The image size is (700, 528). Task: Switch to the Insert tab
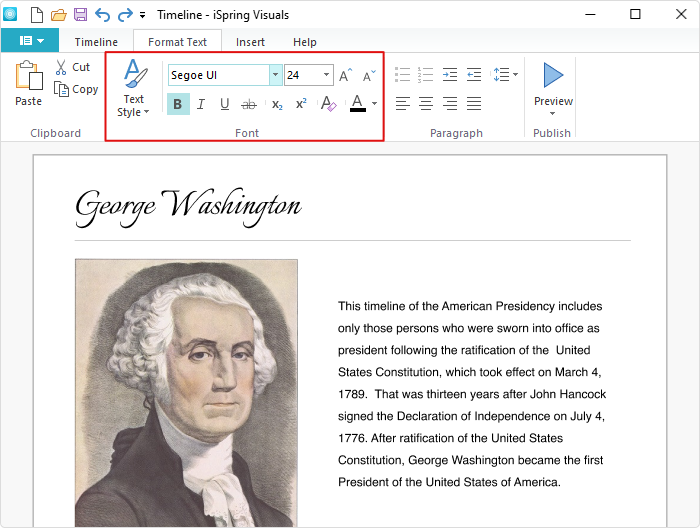(250, 42)
